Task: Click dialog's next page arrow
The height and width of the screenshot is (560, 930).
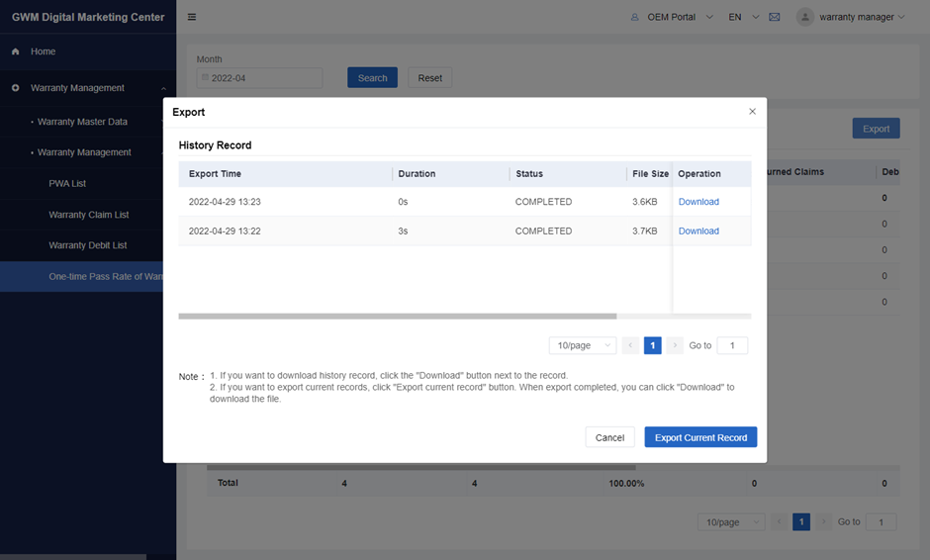Action: pos(675,345)
